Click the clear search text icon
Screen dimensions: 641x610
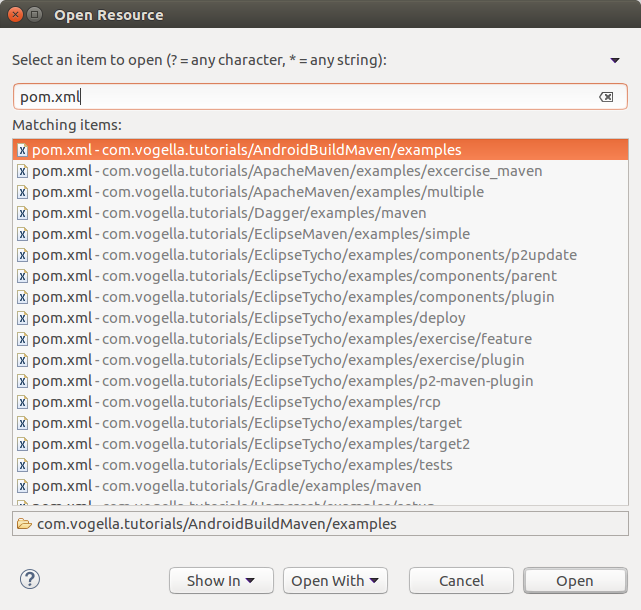[x=606, y=97]
